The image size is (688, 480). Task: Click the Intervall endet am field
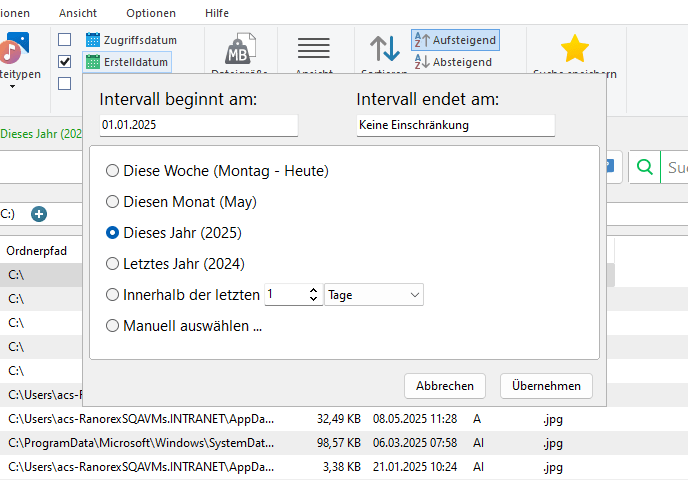point(456,125)
